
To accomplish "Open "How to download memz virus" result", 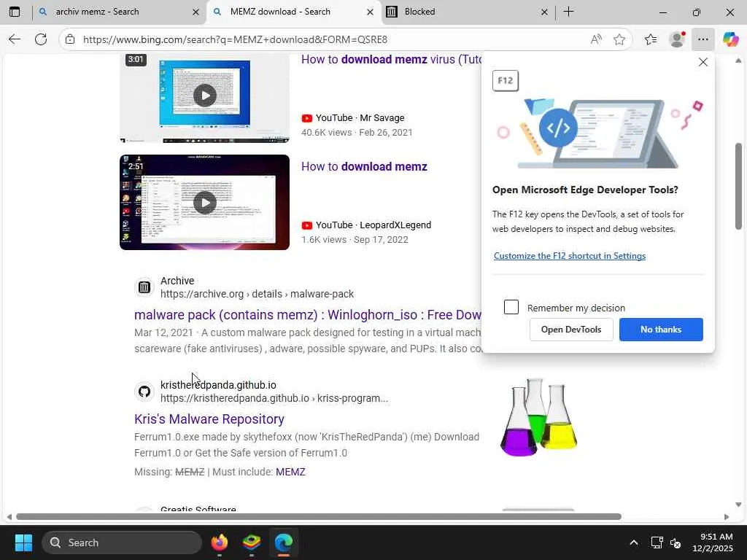I will click(391, 60).
